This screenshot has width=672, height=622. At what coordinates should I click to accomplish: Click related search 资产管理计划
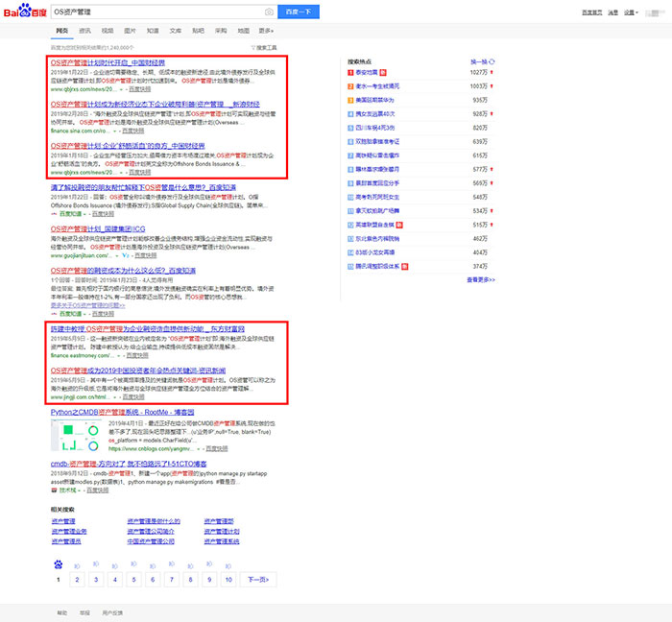222,531
